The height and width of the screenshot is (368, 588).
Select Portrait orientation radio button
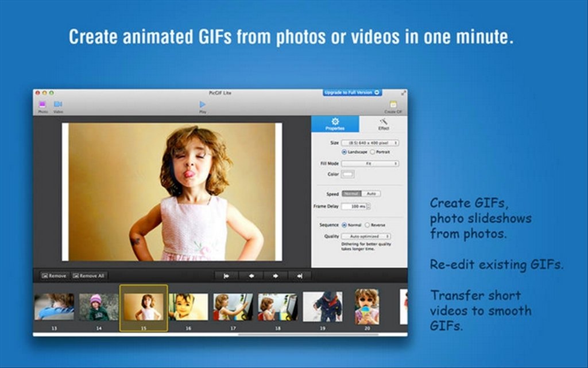(x=372, y=152)
